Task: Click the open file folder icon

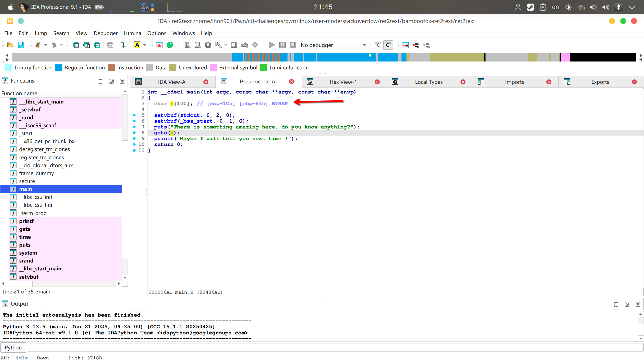Action: 10,45
